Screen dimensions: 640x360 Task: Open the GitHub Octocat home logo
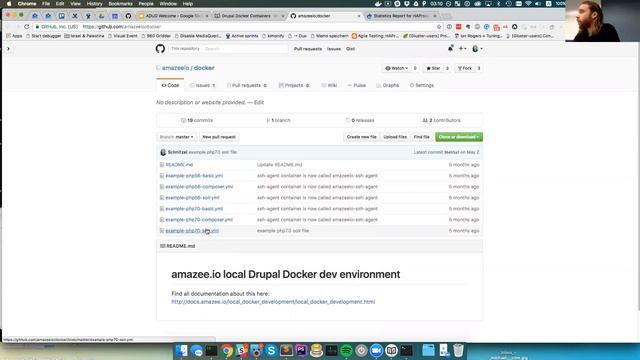click(160, 49)
